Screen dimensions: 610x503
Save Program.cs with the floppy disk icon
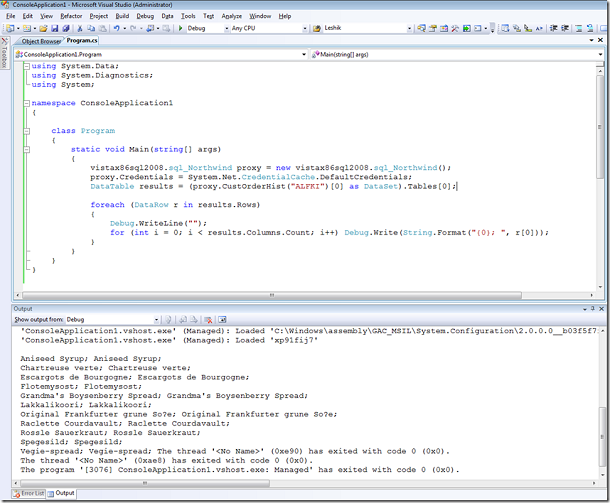pos(54,28)
